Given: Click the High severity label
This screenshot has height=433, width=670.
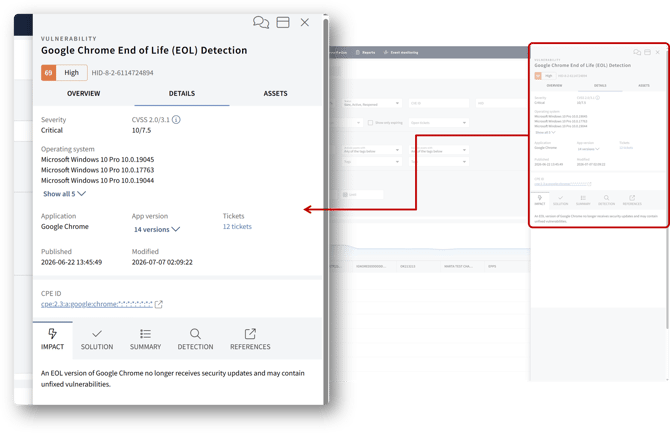Looking at the screenshot, I should click(71, 73).
